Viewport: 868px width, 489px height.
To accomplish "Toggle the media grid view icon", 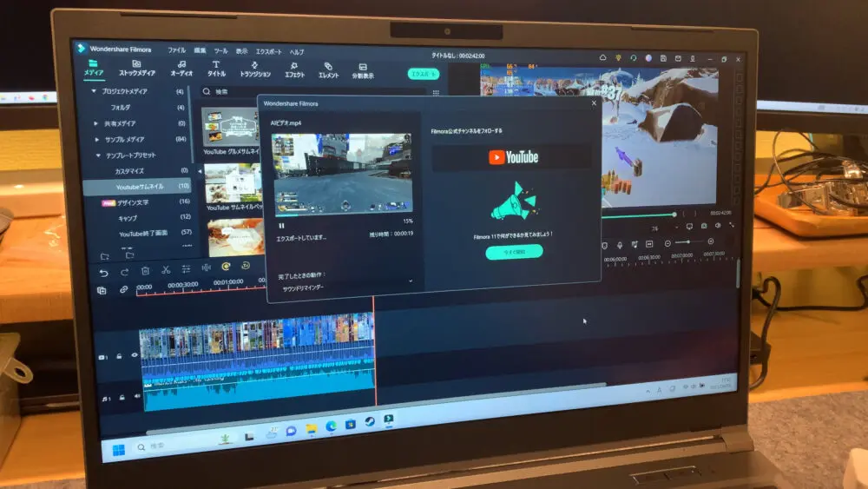I will click(436, 93).
